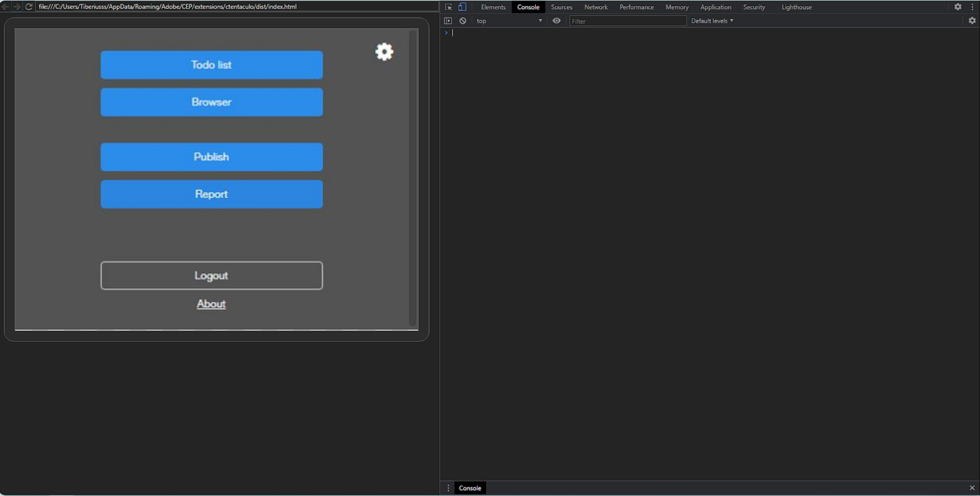Go back with the back arrow
Screen dimensions: 980x496
point(5,7)
